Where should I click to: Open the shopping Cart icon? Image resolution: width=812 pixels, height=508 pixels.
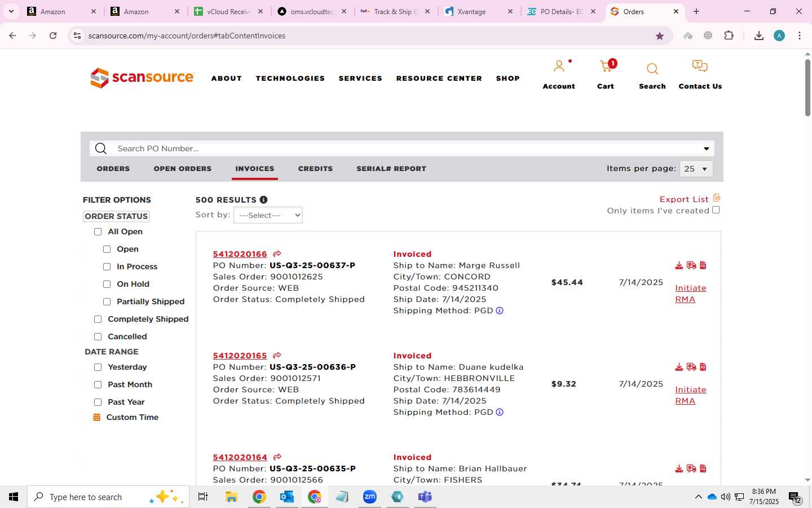click(607, 67)
